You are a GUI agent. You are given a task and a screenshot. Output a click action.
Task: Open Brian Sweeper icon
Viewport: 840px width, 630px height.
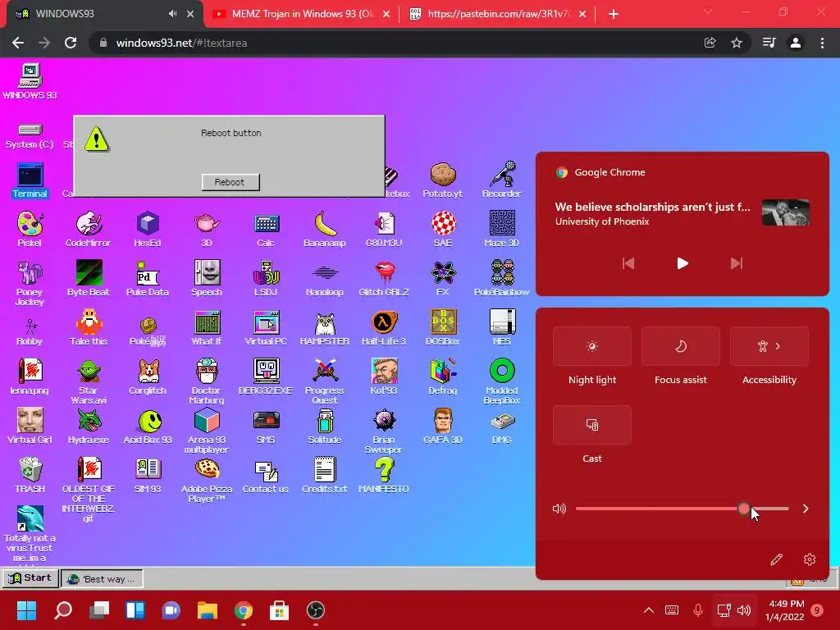click(x=384, y=431)
